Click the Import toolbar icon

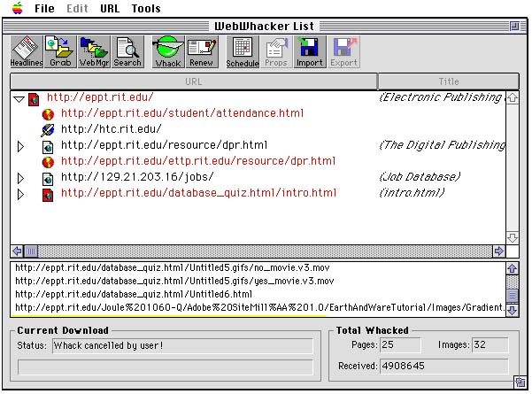[310, 51]
